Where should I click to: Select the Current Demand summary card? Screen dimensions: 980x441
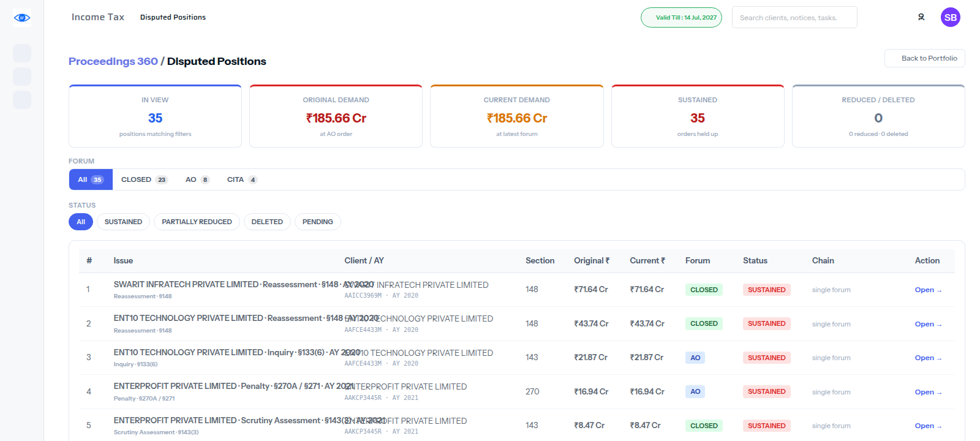[x=517, y=116]
